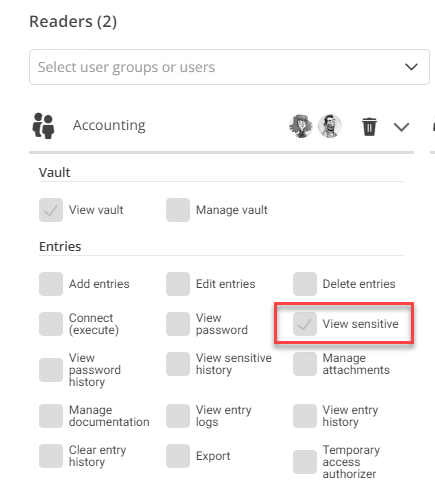This screenshot has height=498, width=435.
Task: Enable the Manage vault checkbox
Action: (178, 210)
